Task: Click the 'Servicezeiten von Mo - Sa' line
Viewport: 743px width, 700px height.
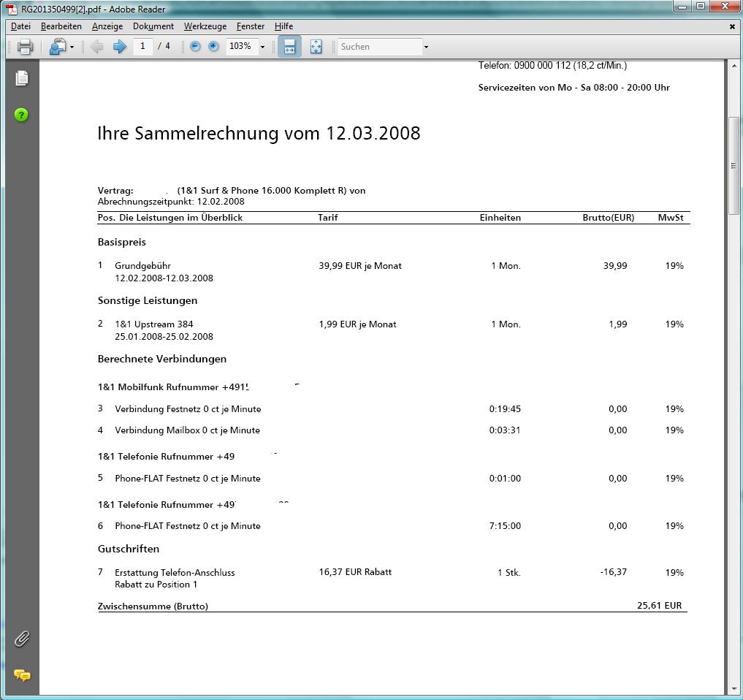Action: point(574,87)
